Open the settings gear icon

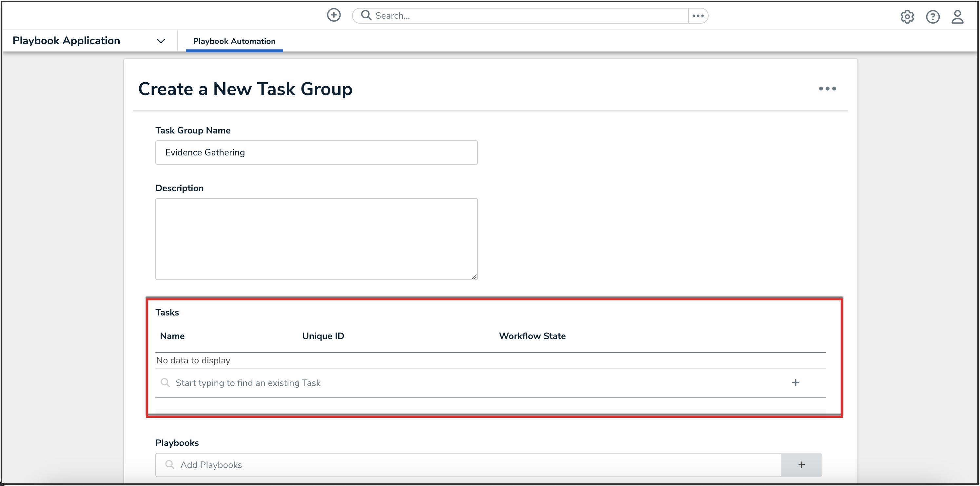907,17
